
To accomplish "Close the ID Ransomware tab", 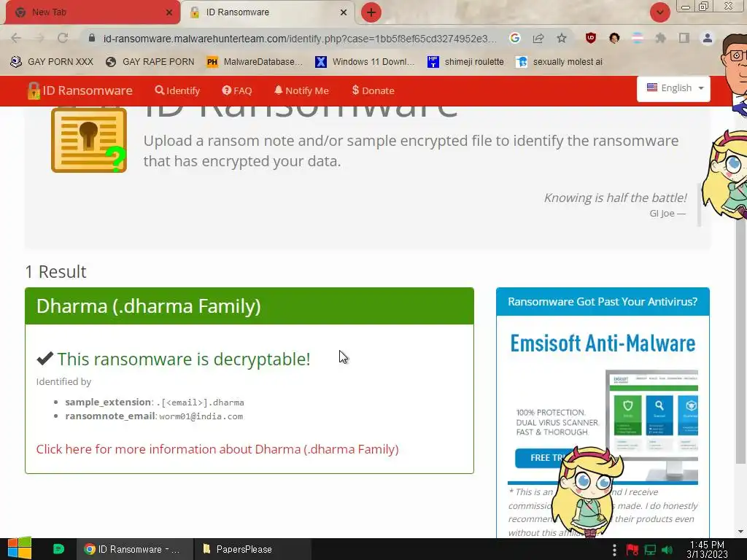I will pyautogui.click(x=344, y=12).
